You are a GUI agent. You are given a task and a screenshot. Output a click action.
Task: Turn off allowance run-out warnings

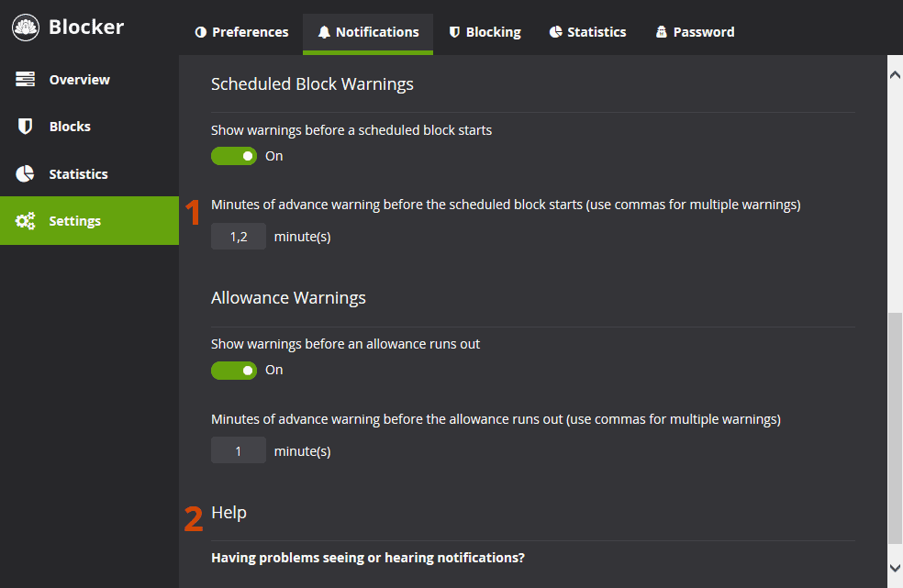[x=234, y=370]
